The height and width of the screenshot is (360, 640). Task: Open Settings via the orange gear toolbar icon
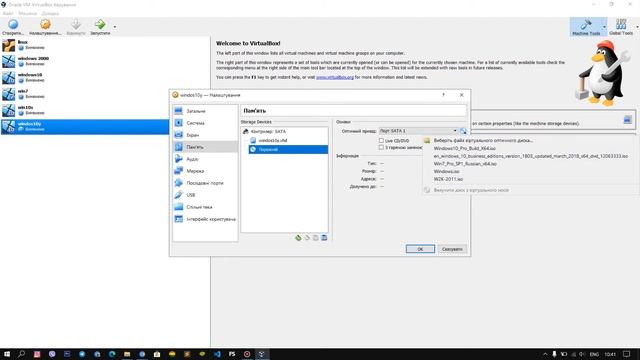tap(45, 24)
